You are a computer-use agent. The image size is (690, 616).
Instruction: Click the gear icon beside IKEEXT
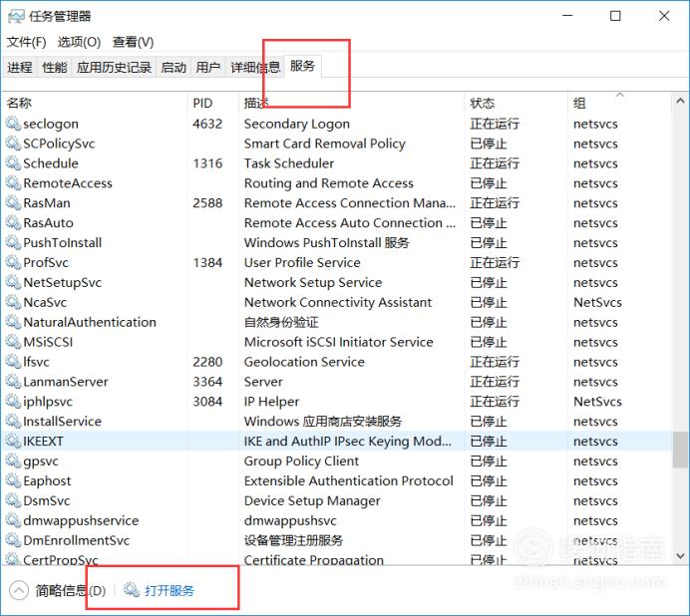[13, 441]
